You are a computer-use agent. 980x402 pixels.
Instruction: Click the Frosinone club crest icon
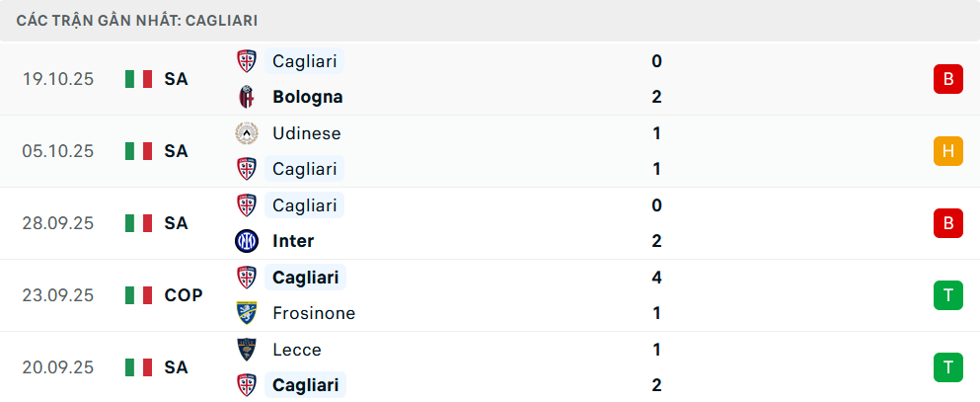click(246, 313)
